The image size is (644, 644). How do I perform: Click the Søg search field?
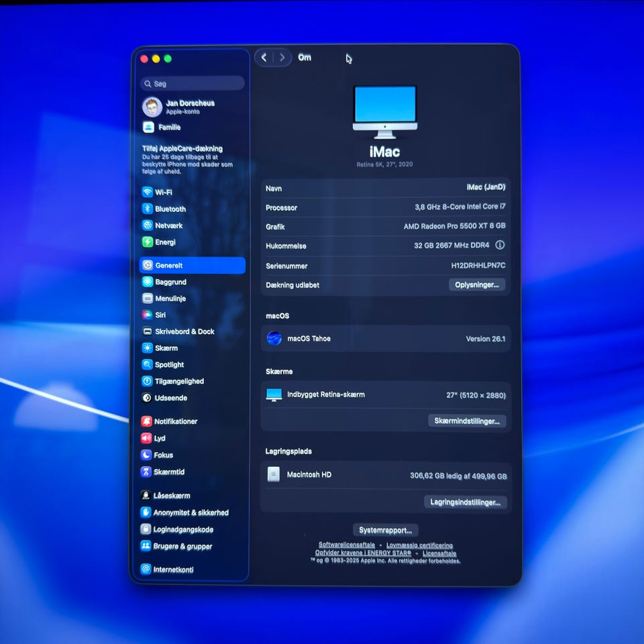click(x=193, y=83)
